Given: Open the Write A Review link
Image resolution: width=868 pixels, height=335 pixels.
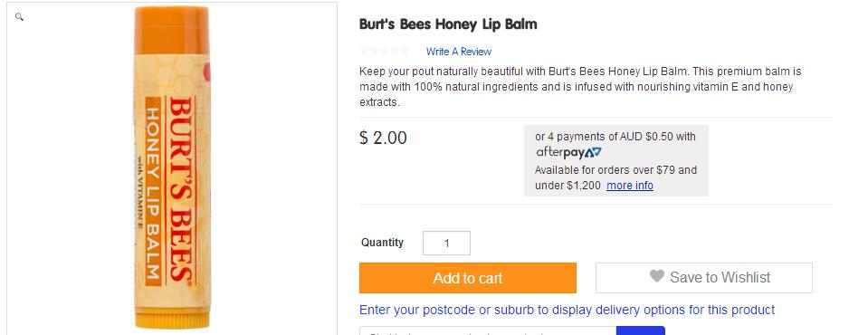Looking at the screenshot, I should pyautogui.click(x=458, y=52).
